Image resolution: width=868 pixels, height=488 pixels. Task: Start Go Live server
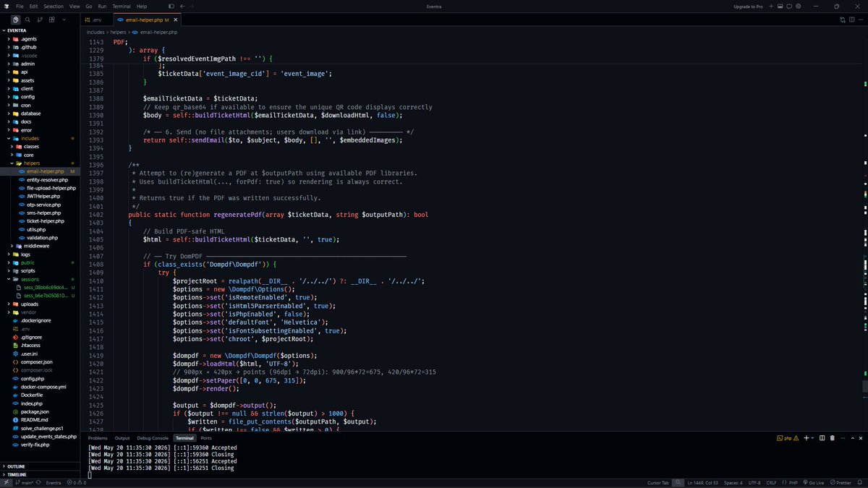point(812,483)
